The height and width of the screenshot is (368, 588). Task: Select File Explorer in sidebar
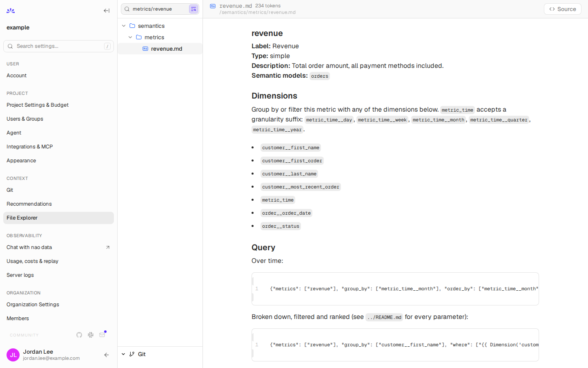click(x=58, y=218)
